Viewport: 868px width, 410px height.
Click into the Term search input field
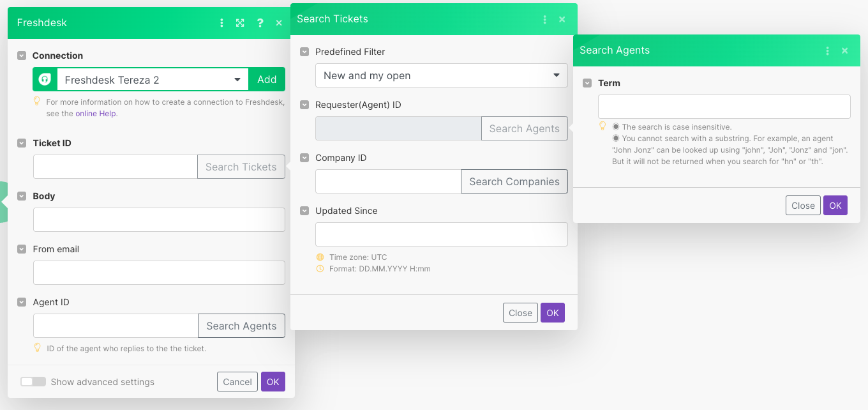(x=724, y=107)
